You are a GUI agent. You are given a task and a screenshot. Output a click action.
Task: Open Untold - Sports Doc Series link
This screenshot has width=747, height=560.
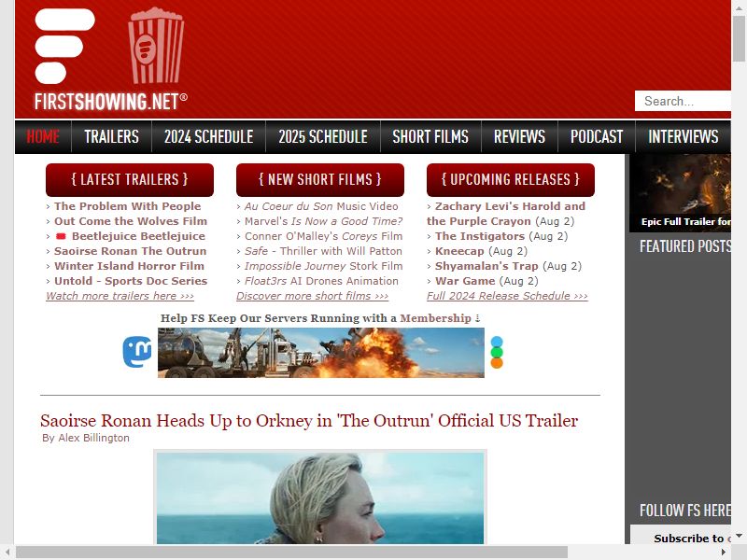131,281
